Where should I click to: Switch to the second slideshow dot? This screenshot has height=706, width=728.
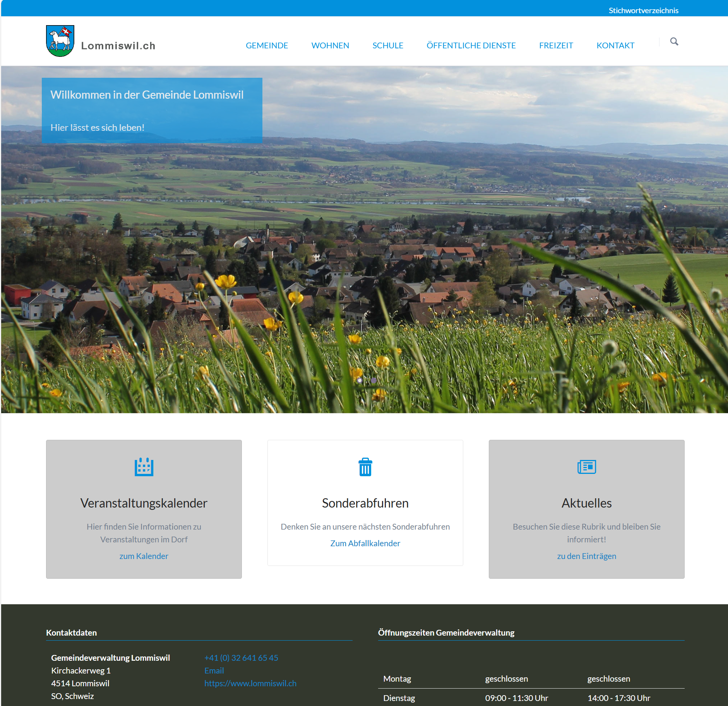[373, 380]
